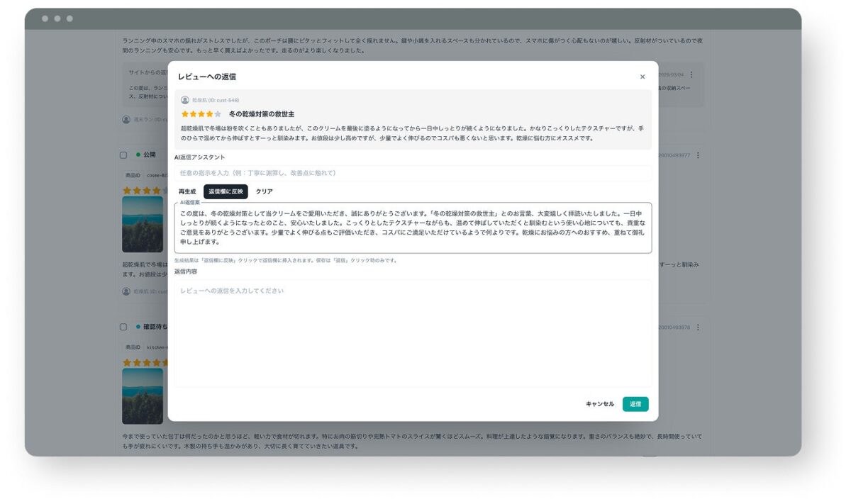Open the three-dot menu of the 公開 review
This screenshot has width=851, height=504.
pyautogui.click(x=698, y=155)
